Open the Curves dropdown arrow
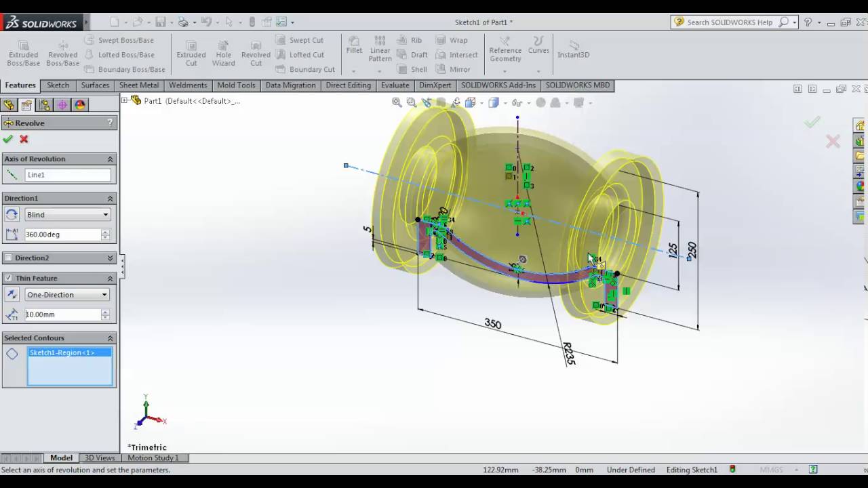Viewport: 868px width, 488px height. click(538, 71)
